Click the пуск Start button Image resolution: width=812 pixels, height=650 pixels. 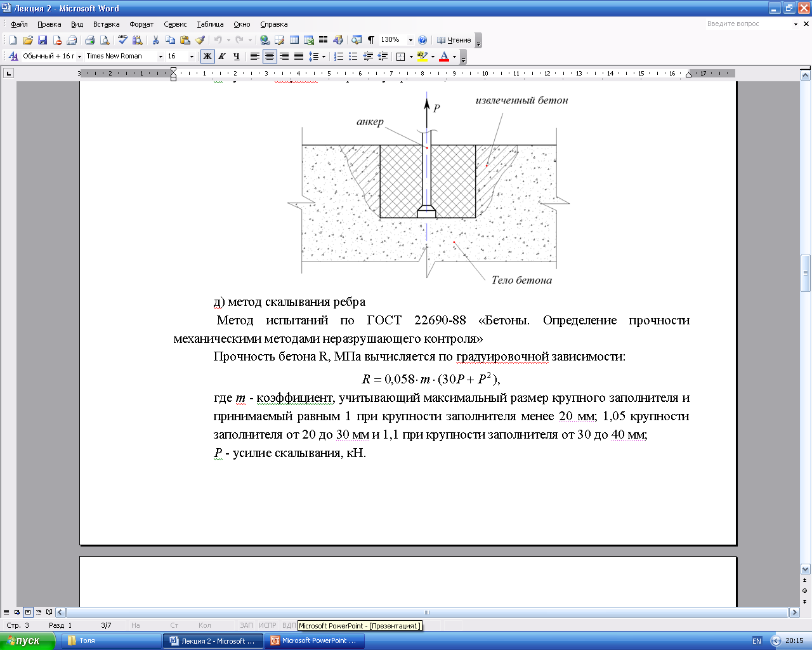28,640
